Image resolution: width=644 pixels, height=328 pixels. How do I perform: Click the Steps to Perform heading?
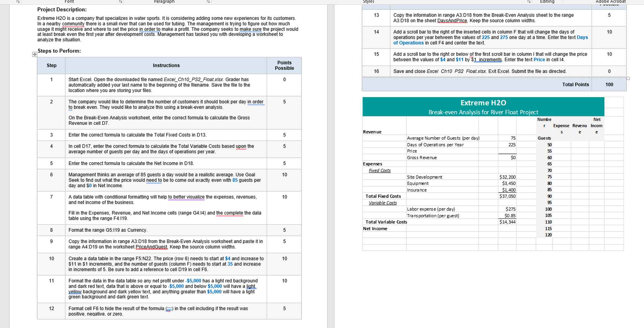click(x=59, y=51)
